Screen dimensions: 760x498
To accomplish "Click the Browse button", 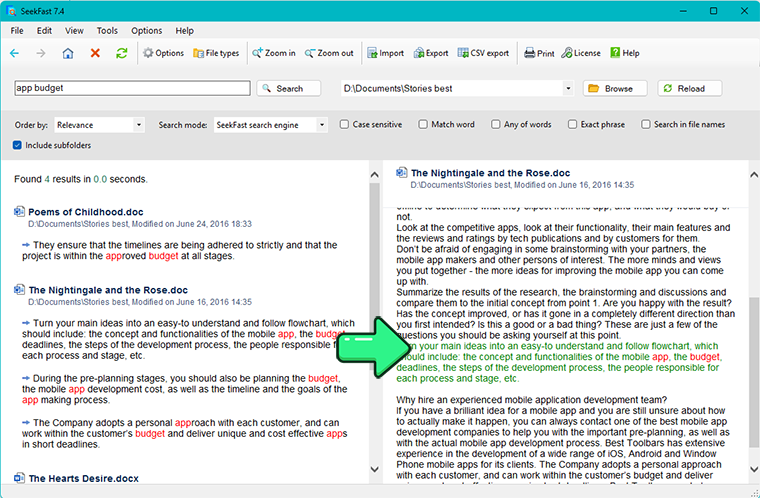I will click(x=615, y=88).
